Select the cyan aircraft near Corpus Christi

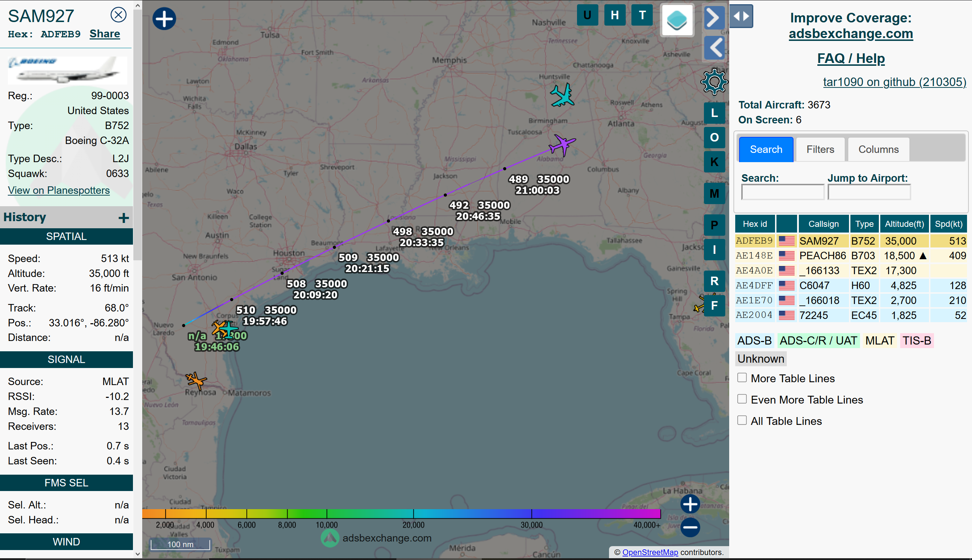pyautogui.click(x=229, y=330)
